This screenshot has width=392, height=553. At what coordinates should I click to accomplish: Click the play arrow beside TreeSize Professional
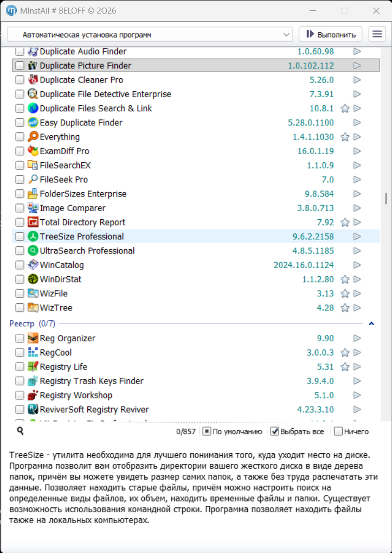[x=357, y=237]
